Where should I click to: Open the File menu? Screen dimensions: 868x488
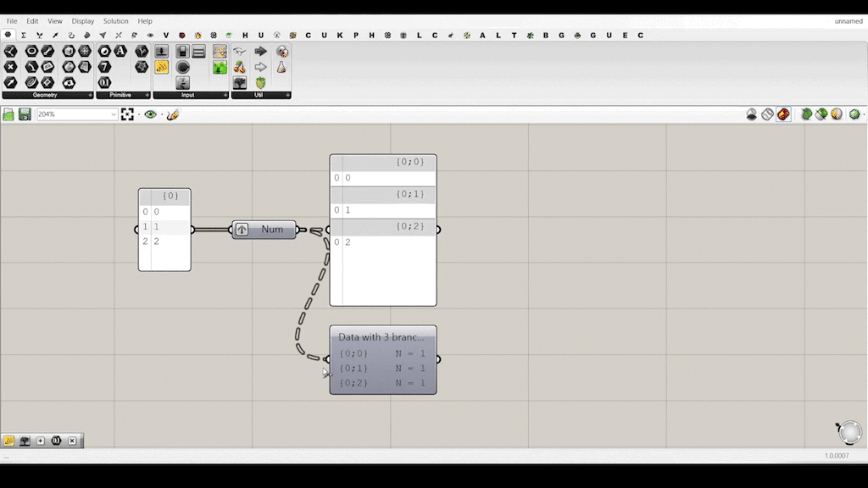(x=12, y=21)
